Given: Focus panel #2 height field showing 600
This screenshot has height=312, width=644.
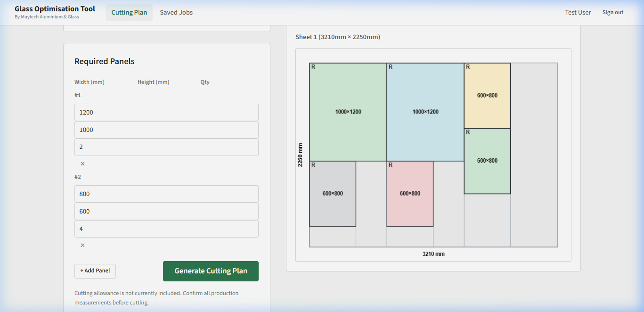Looking at the screenshot, I should point(166,211).
